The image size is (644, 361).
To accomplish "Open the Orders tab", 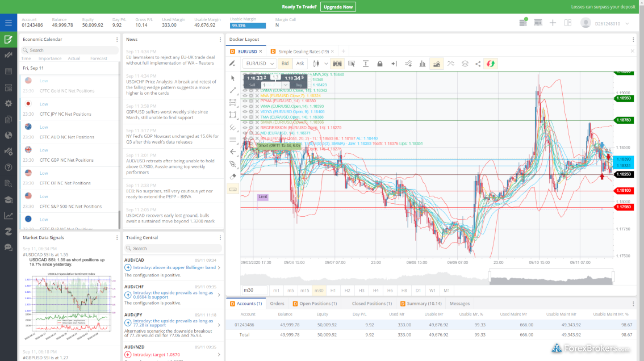I will (277, 304).
